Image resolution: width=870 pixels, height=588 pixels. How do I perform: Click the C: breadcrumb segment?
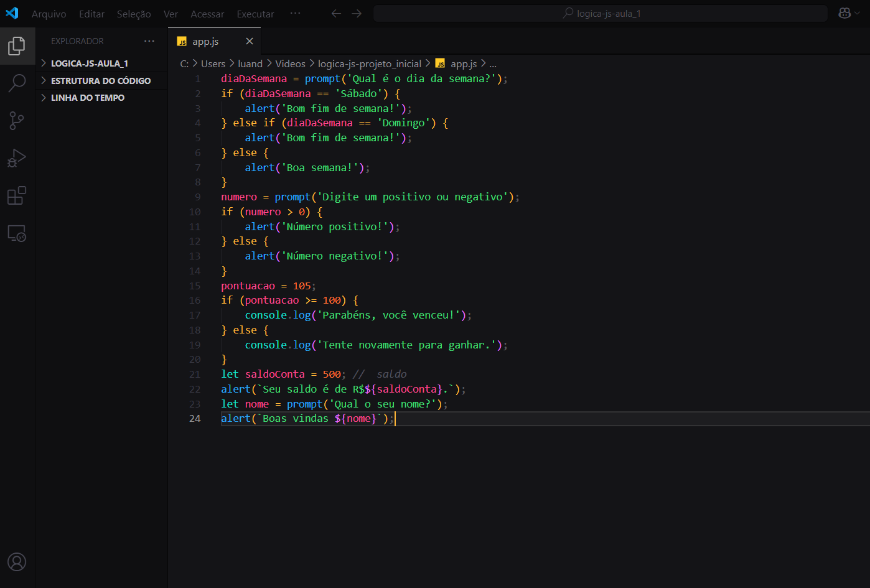[184, 63]
